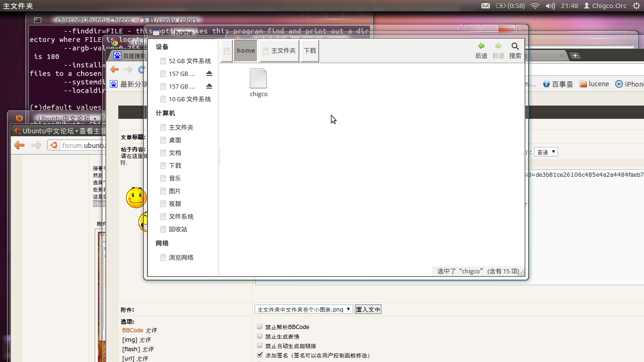Screen dimensions: 644x362
Task: Eject the second 157 GB volume
Action: pos(209,86)
